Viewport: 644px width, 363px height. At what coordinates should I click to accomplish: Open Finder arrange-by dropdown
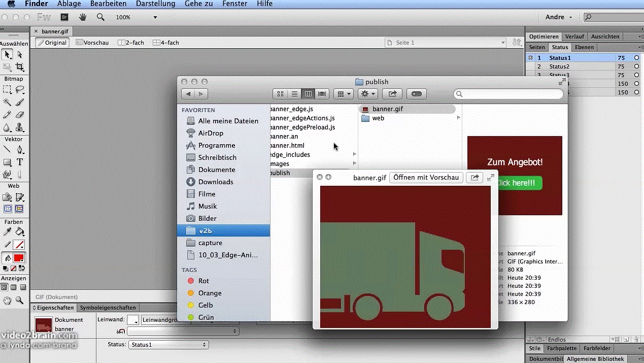(x=344, y=94)
